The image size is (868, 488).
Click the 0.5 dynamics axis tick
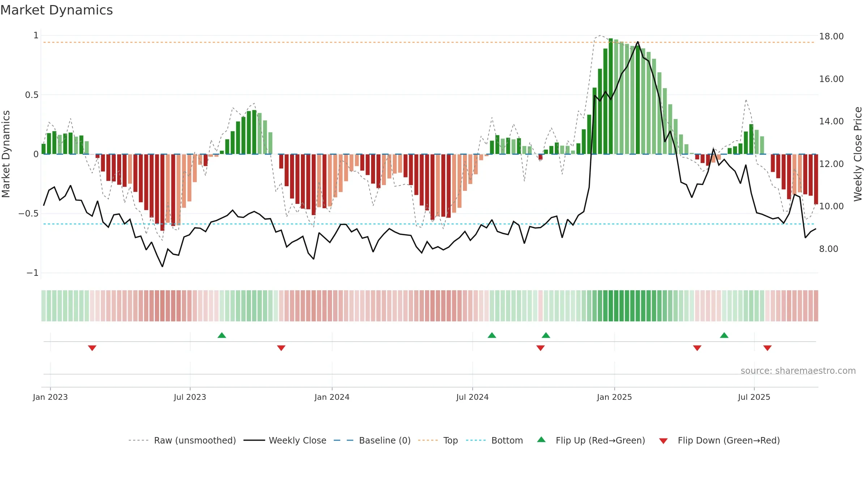click(x=31, y=95)
